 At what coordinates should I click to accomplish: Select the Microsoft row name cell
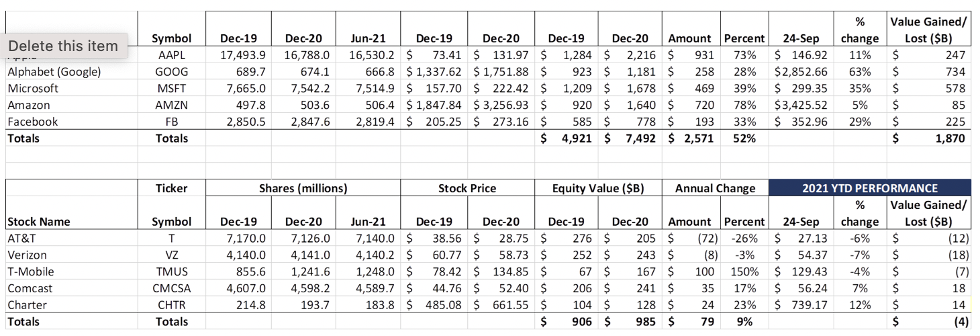[33, 88]
